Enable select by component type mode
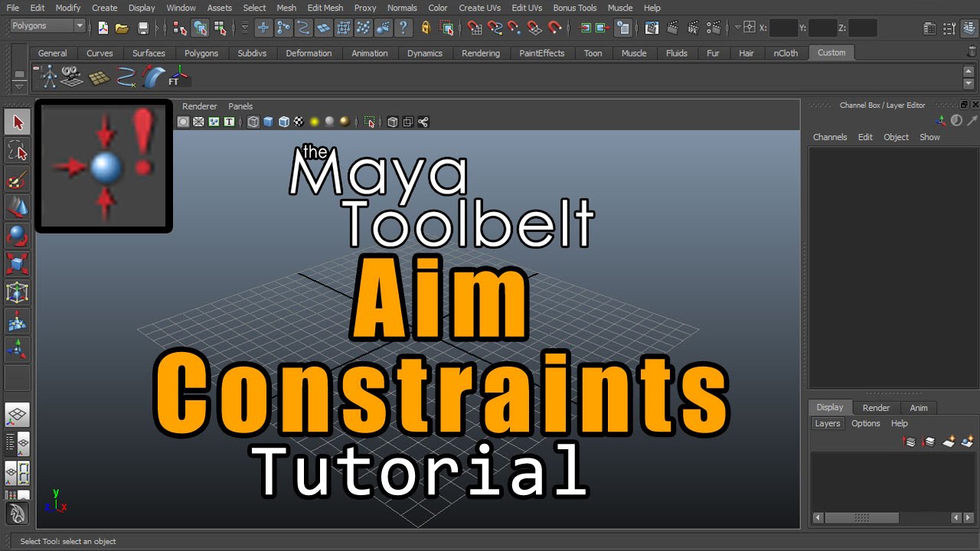This screenshot has width=980, height=551. pos(220,28)
